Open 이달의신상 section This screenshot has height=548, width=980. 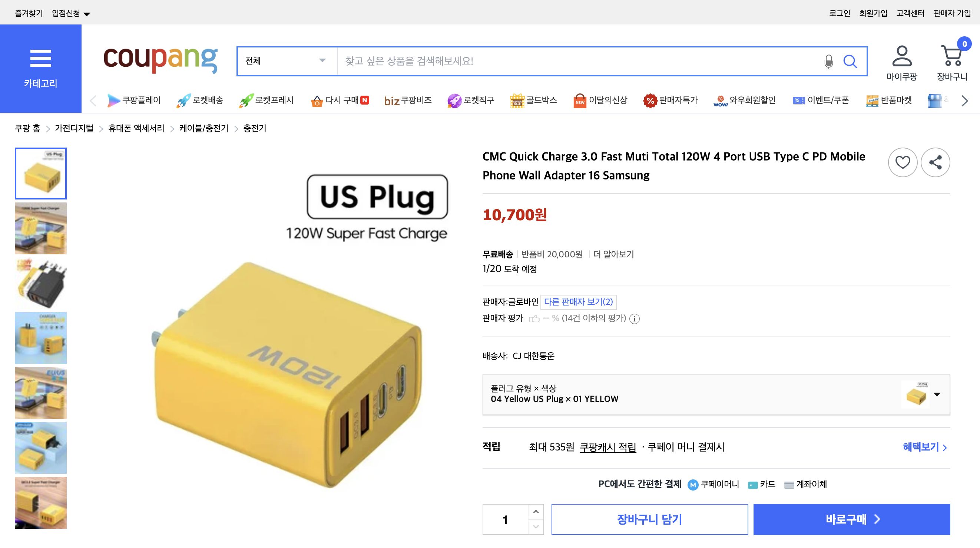coord(600,100)
